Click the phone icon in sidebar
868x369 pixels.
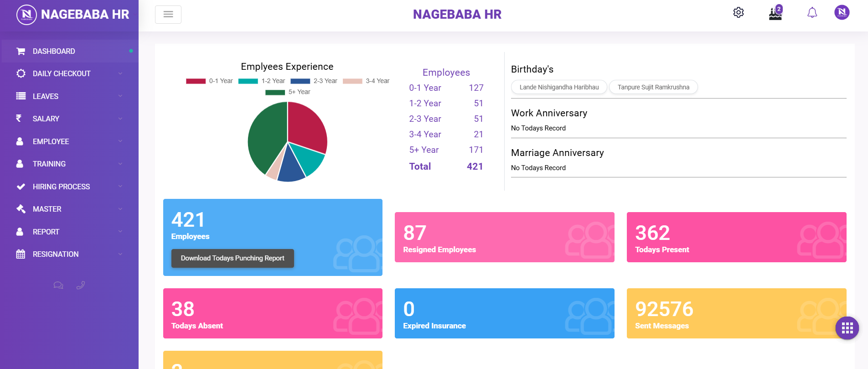[81, 286]
